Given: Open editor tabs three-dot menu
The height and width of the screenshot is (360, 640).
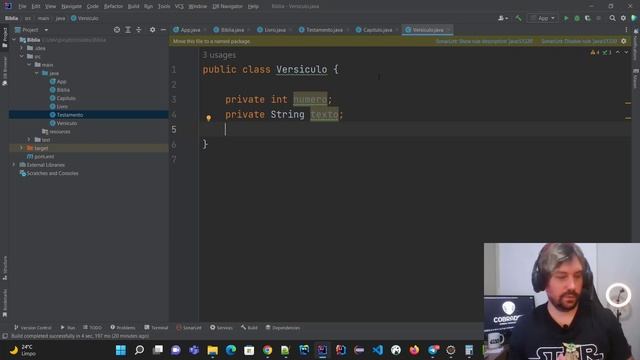Looking at the screenshot, I should click(626, 30).
